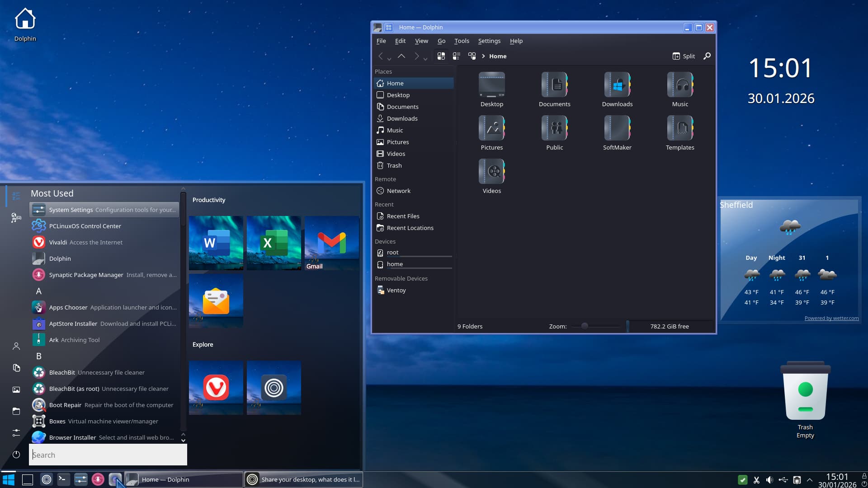The width and height of the screenshot is (868, 488).
Task: Open the Konsole terminal taskbar icon
Action: coord(63,479)
